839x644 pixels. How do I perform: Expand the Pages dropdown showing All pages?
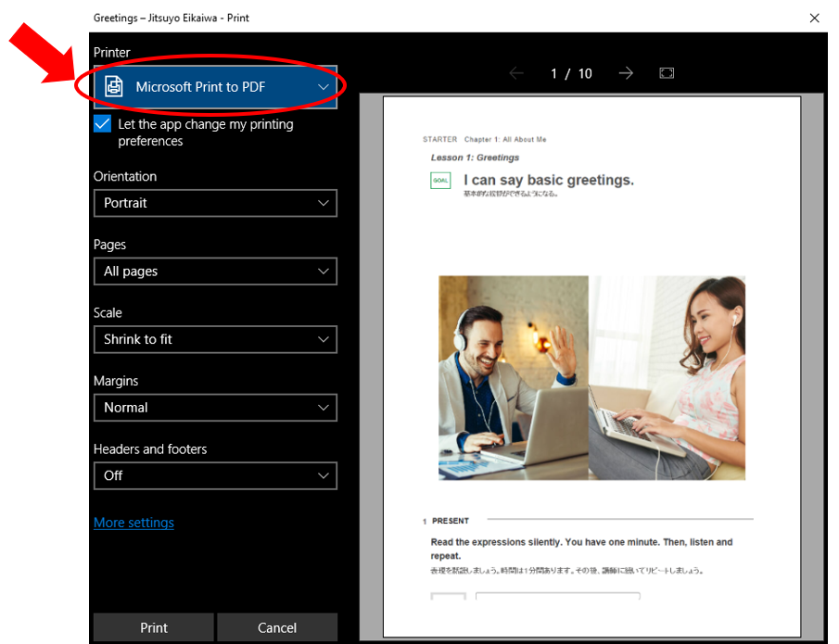[x=215, y=271]
